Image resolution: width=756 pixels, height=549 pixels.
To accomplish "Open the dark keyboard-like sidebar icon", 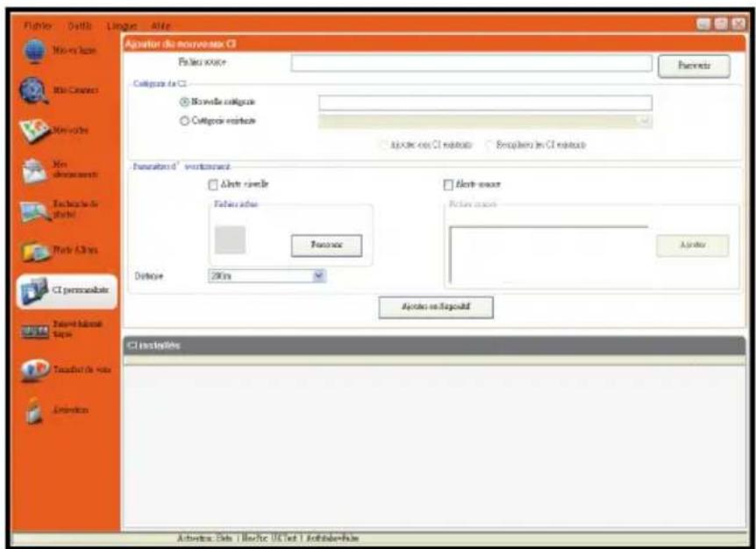I will coord(35,331).
